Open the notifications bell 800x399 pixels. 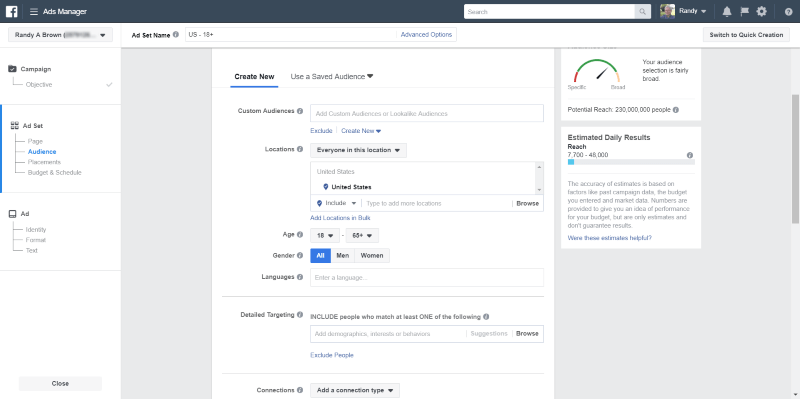727,12
